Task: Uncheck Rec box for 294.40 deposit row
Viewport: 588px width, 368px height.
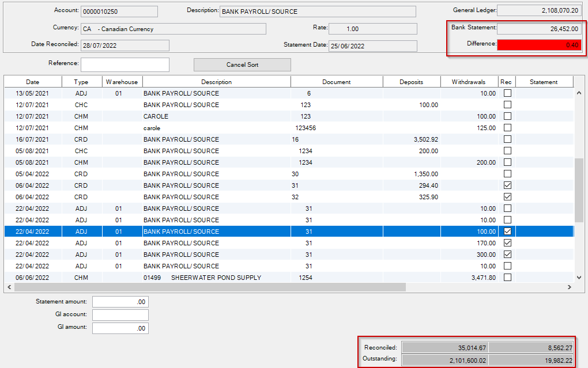Action: tap(507, 185)
